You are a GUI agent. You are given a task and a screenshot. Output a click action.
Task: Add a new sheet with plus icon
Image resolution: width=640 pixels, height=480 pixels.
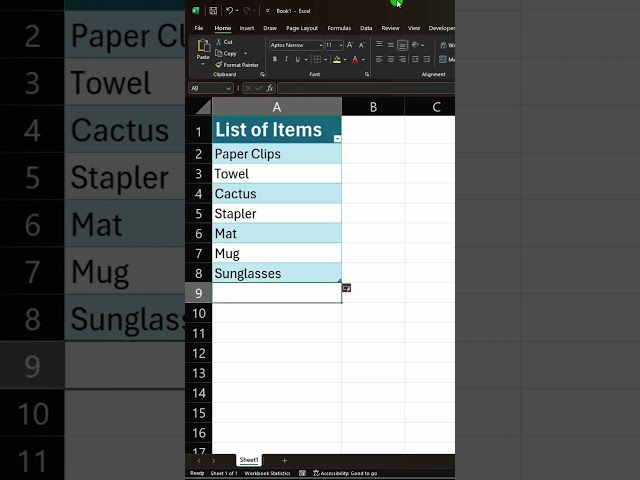284,460
